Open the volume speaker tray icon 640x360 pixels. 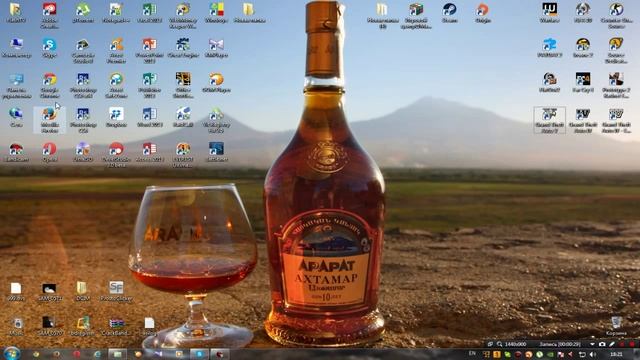[592, 354]
